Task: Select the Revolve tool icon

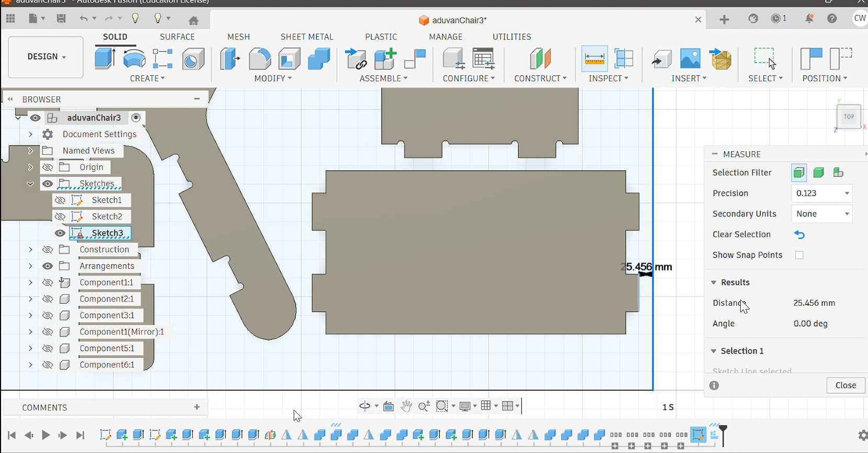Action: click(134, 59)
